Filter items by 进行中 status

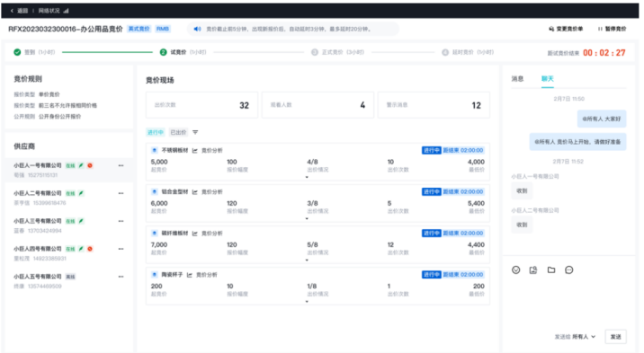coord(156,132)
